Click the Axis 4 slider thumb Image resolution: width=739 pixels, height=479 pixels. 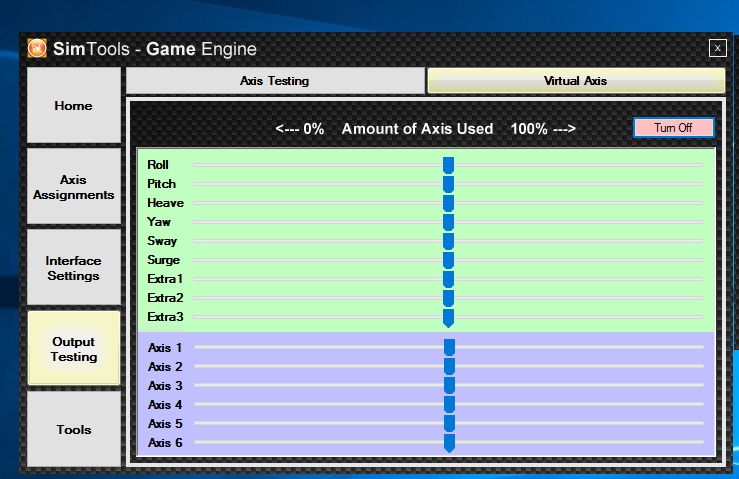click(449, 405)
